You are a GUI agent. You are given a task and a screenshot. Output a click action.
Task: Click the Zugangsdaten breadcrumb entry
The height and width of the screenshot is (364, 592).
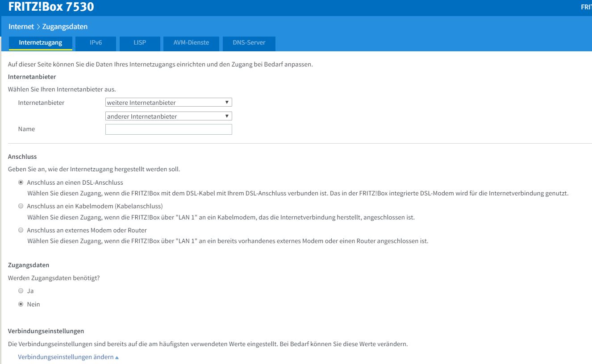click(65, 27)
